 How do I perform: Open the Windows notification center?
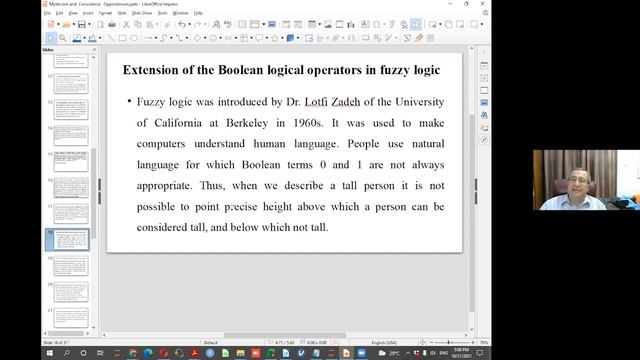pyautogui.click(x=480, y=353)
